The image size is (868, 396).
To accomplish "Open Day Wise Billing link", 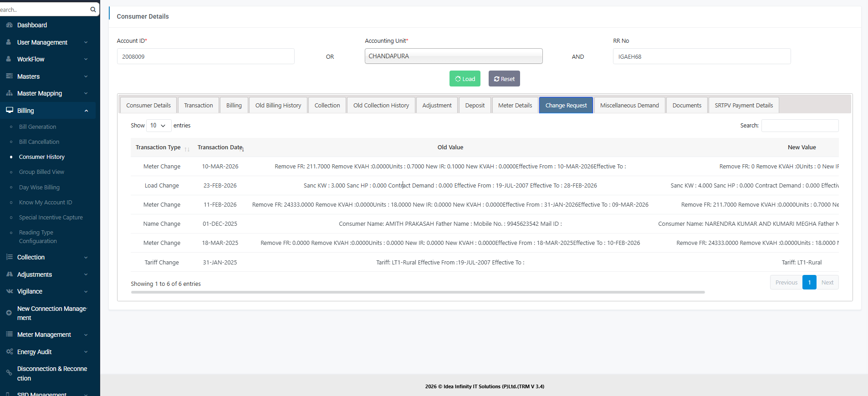I will point(39,187).
